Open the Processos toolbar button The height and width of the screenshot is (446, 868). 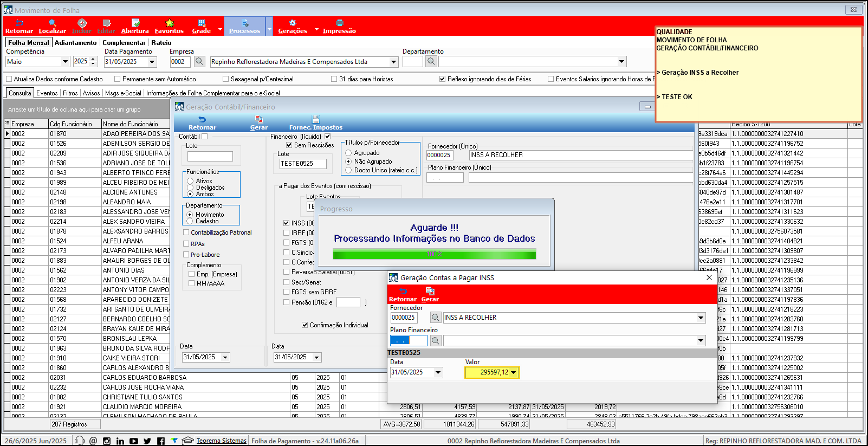tap(244, 27)
